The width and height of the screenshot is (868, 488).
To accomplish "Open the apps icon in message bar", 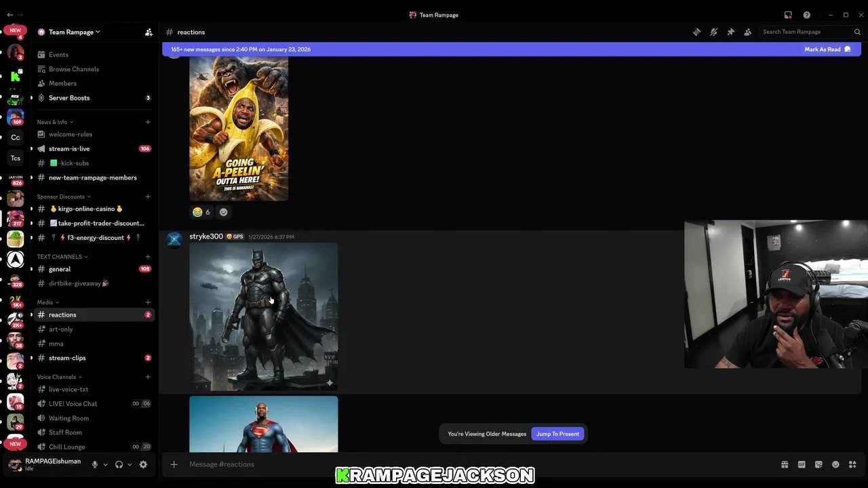I will (852, 464).
